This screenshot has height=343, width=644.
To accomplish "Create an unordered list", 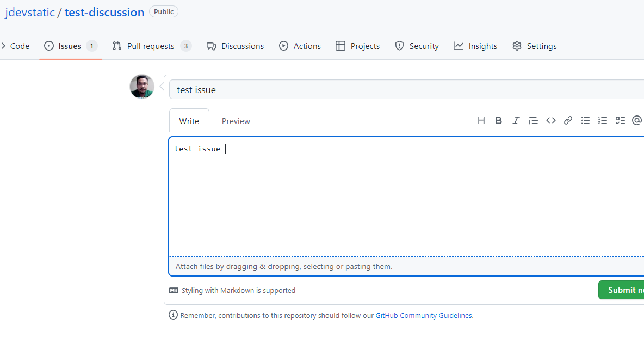I will click(585, 120).
